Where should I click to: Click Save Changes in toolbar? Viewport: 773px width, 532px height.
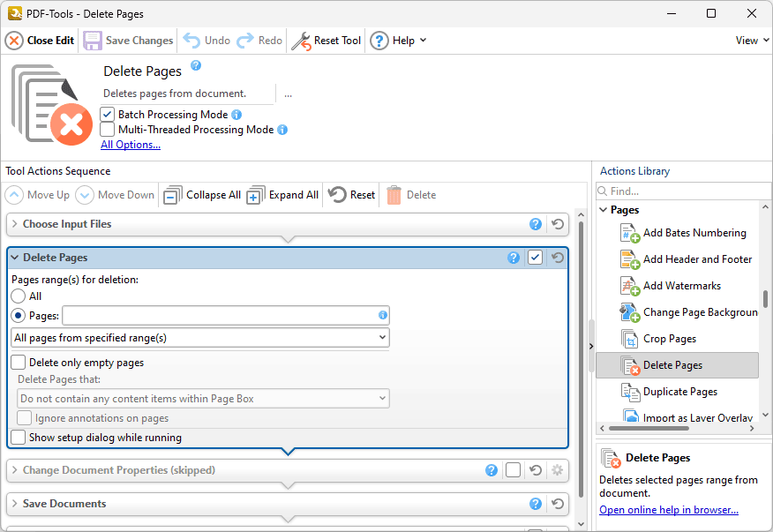(129, 41)
